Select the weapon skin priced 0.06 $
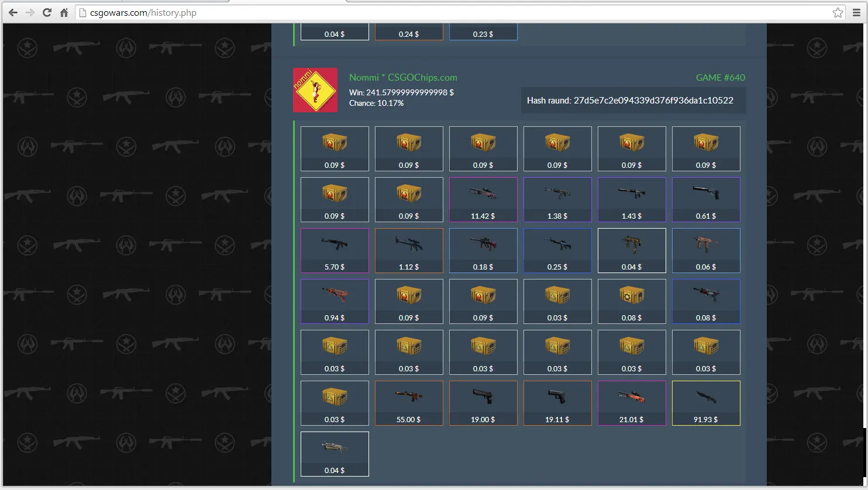This screenshot has height=490, width=868. point(706,250)
